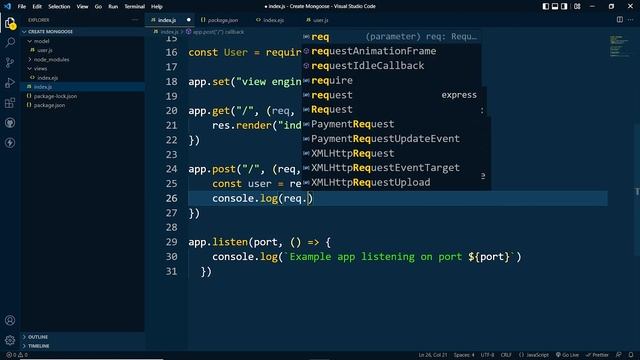The width and height of the screenshot is (640, 360).
Task: Open the Run menu
Action: tap(113, 7)
